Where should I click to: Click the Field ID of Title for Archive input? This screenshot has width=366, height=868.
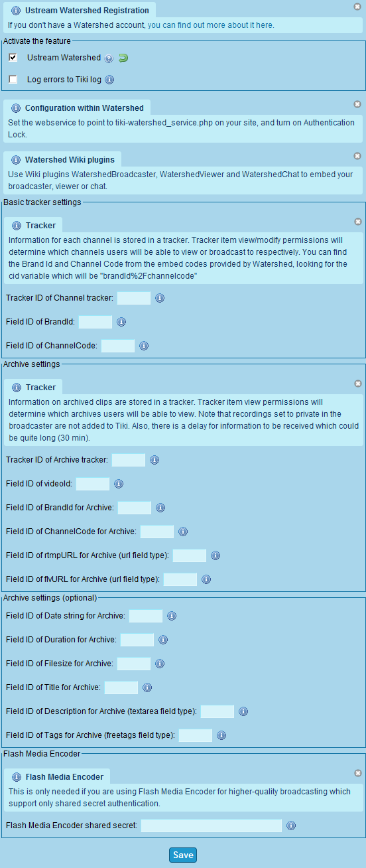121,687
